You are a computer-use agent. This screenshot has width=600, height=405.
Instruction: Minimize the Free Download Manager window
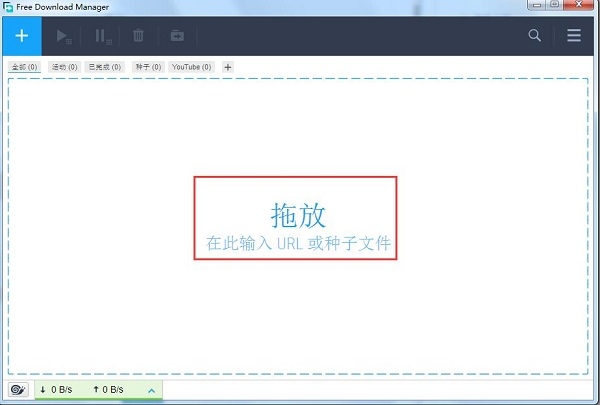point(537,5)
